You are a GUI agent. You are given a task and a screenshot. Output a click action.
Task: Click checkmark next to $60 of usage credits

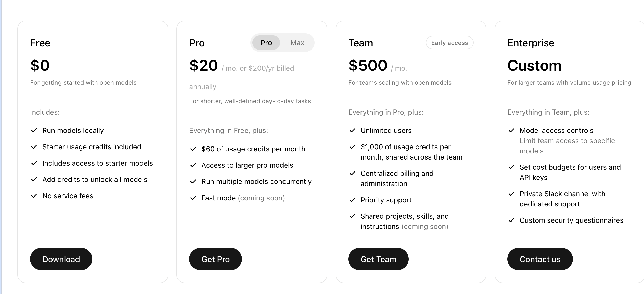coord(193,149)
